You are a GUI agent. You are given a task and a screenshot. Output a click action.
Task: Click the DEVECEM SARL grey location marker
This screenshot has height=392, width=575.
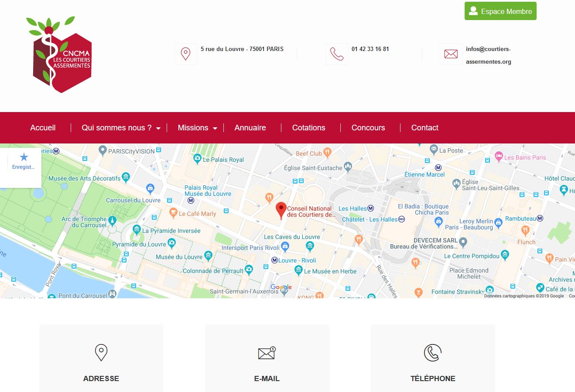point(463,242)
